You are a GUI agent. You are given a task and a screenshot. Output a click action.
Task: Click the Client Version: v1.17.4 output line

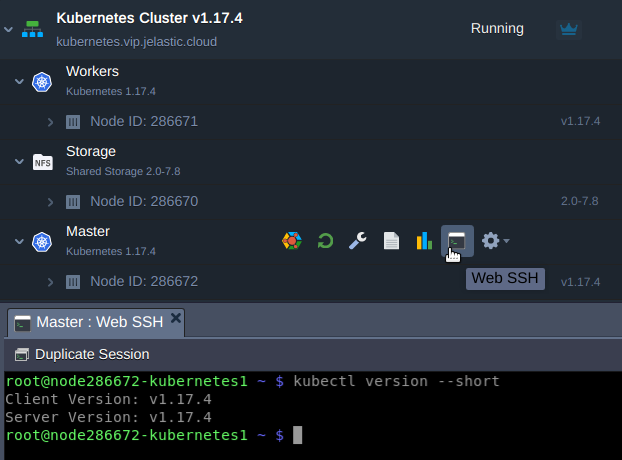tap(108, 399)
